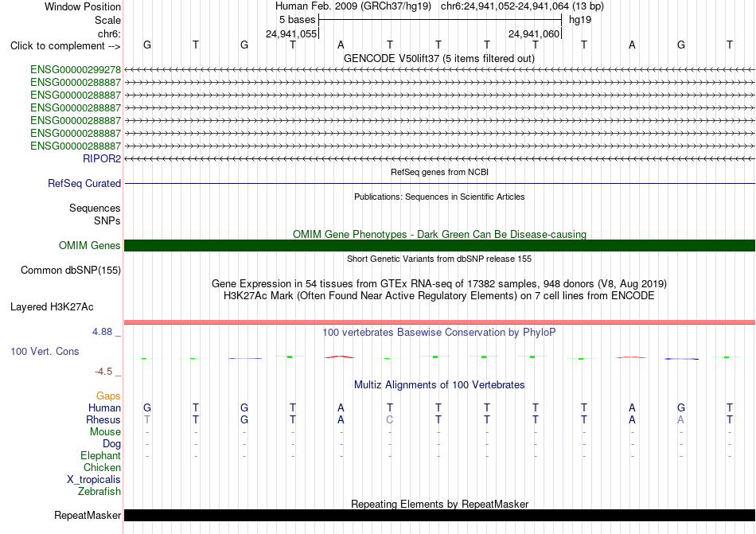
Task: Click Publications: Sequences in Scientific Articles title
Action: click(439, 197)
